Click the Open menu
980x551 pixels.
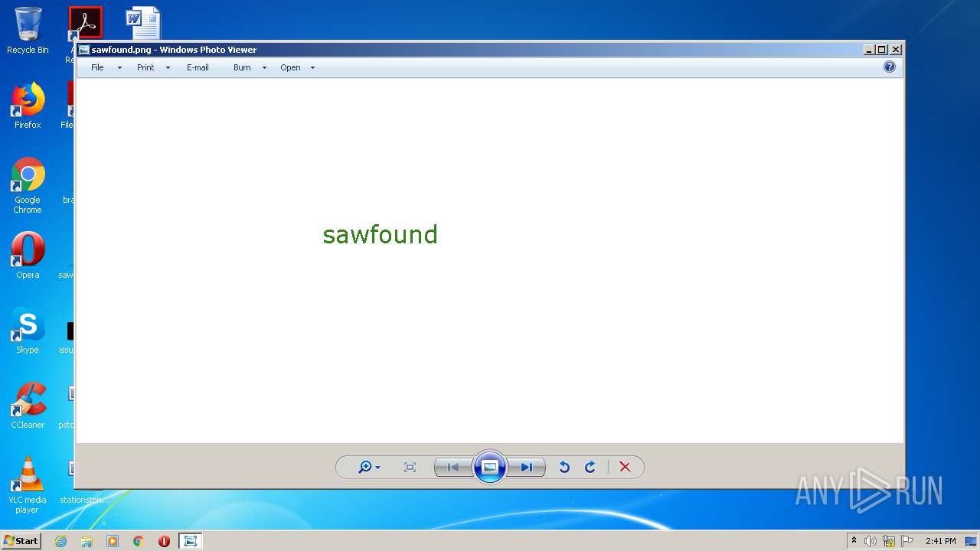[x=290, y=67]
